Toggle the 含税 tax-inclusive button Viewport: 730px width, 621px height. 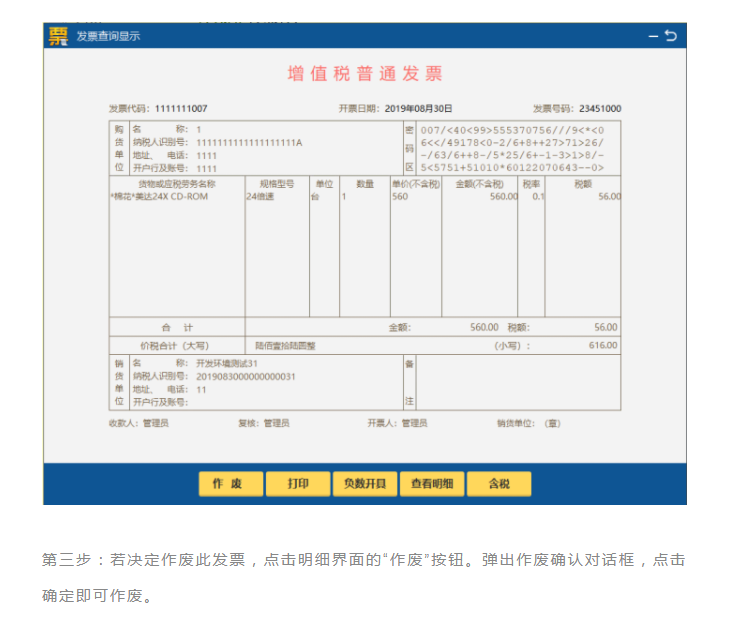point(499,484)
